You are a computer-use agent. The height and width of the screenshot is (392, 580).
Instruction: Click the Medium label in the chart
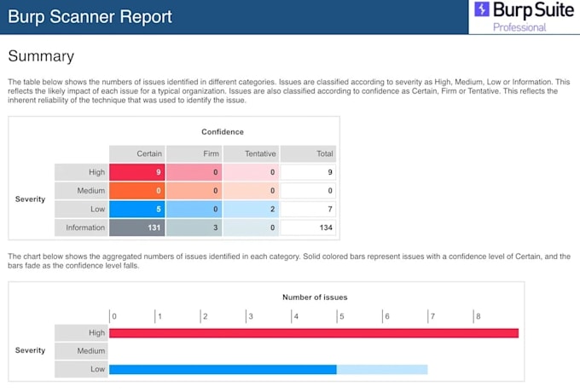tap(81, 351)
